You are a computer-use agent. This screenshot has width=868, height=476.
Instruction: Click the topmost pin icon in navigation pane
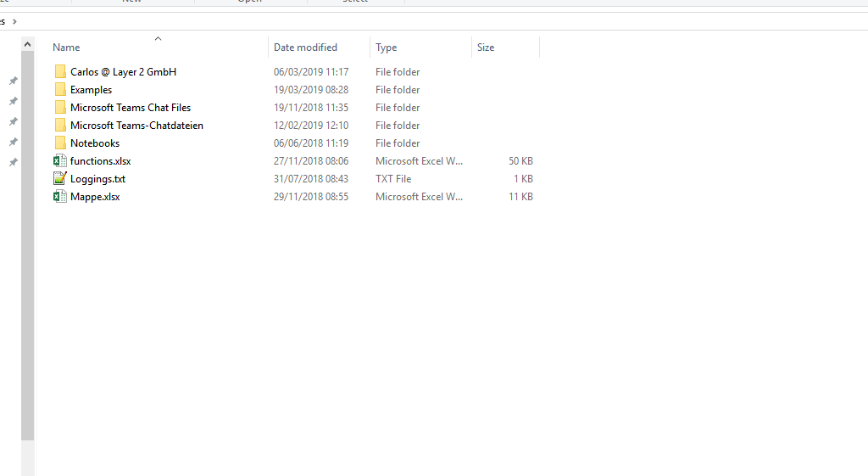(x=13, y=81)
